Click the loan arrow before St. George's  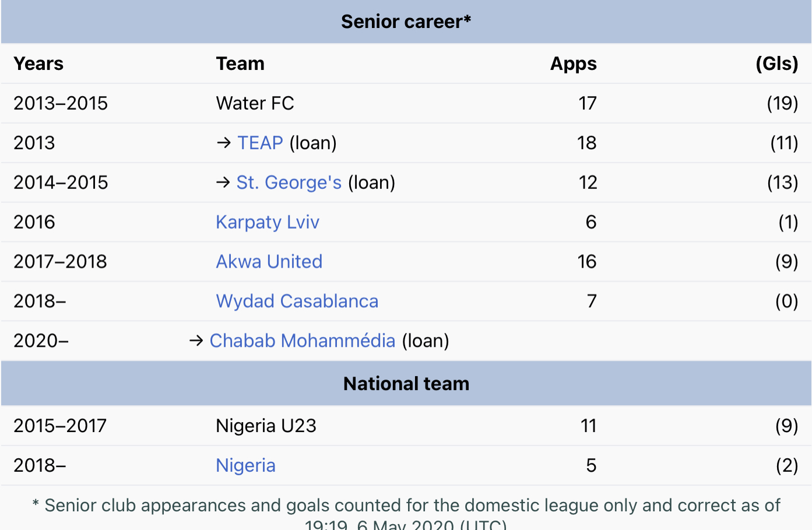(223, 182)
